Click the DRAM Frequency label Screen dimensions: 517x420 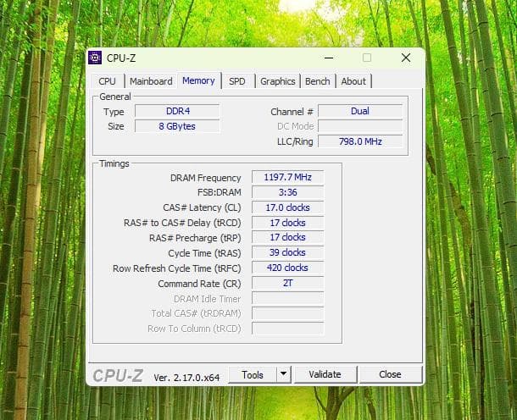click(205, 178)
